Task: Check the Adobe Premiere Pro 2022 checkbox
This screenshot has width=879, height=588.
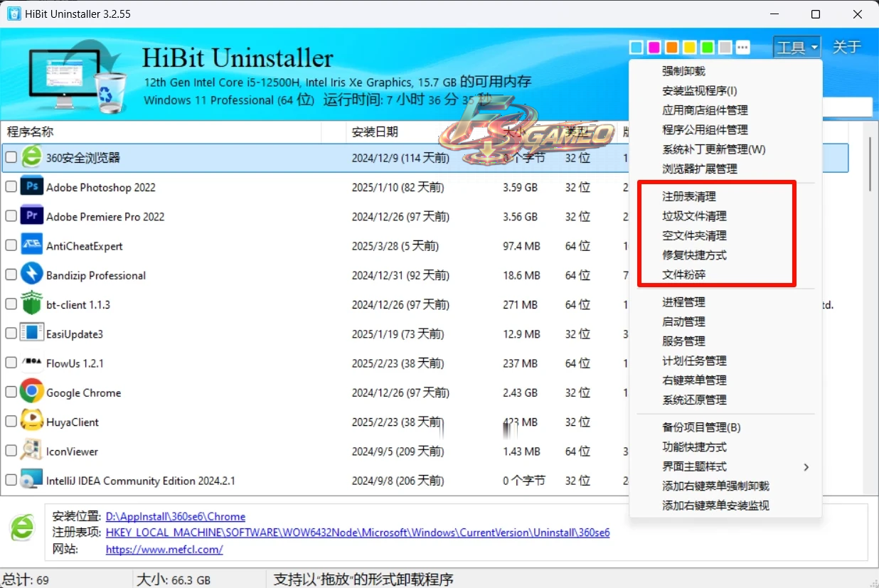Action: tap(11, 216)
